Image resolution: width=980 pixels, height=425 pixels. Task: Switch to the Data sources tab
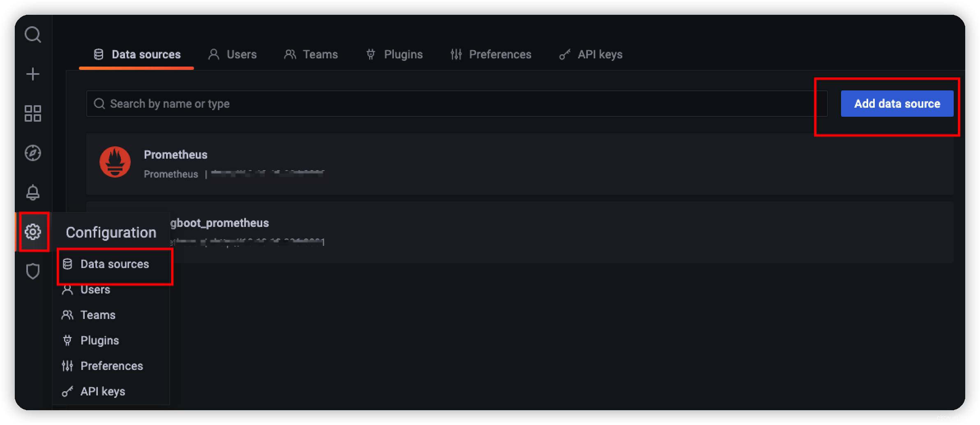(137, 54)
